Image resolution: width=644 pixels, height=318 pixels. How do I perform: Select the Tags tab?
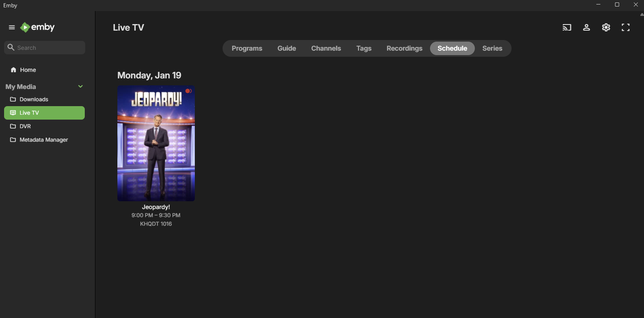point(364,48)
